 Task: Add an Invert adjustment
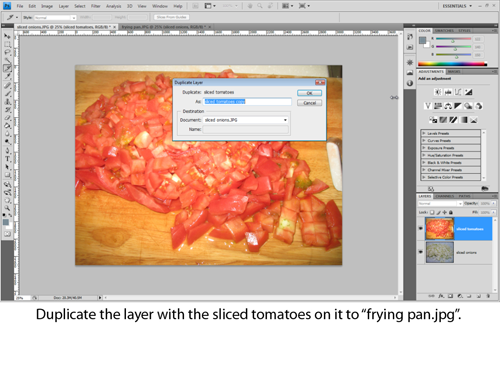(433, 120)
